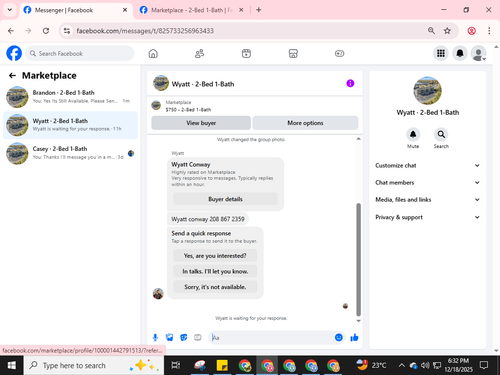Click the View buyer button
This screenshot has width=500, height=375.
coord(201,123)
